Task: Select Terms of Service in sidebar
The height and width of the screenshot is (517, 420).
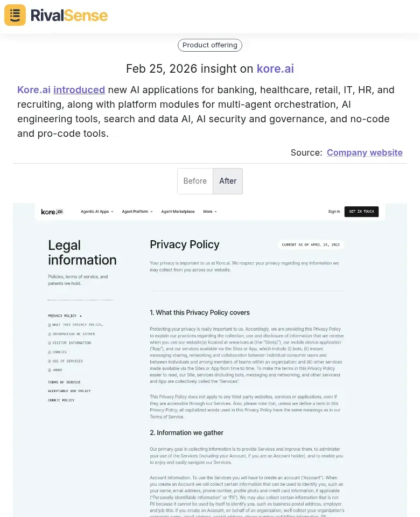Action: [64, 382]
